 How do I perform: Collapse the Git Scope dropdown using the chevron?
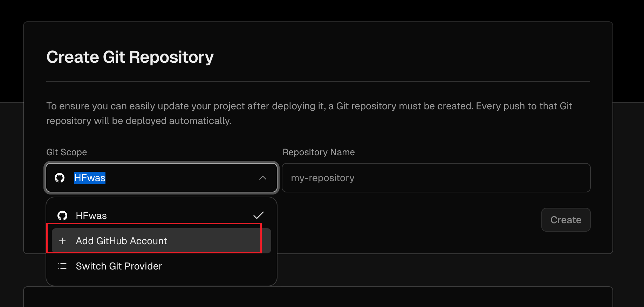263,178
